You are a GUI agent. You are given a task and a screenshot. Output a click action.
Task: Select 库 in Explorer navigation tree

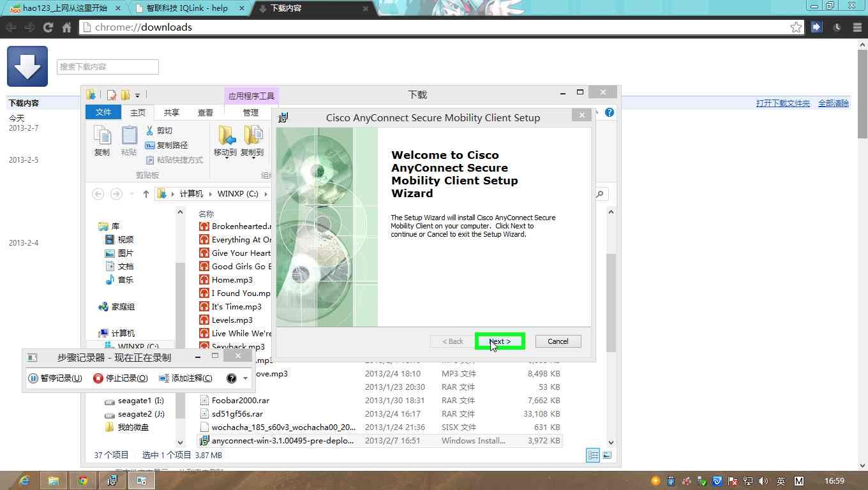pos(108,226)
